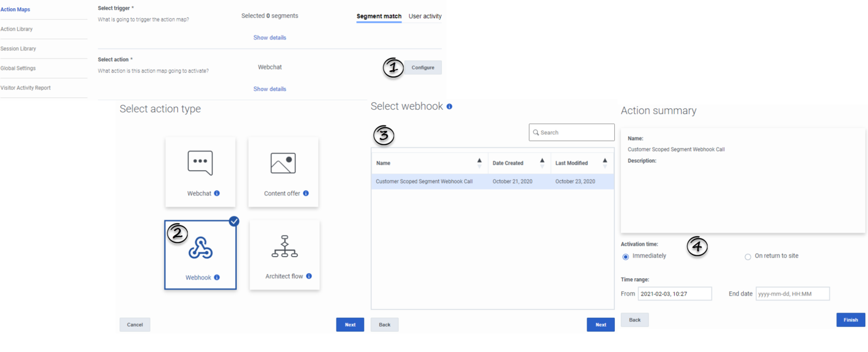Image resolution: width=868 pixels, height=352 pixels.
Task: Open Global Settings in sidebar
Action: tap(18, 68)
